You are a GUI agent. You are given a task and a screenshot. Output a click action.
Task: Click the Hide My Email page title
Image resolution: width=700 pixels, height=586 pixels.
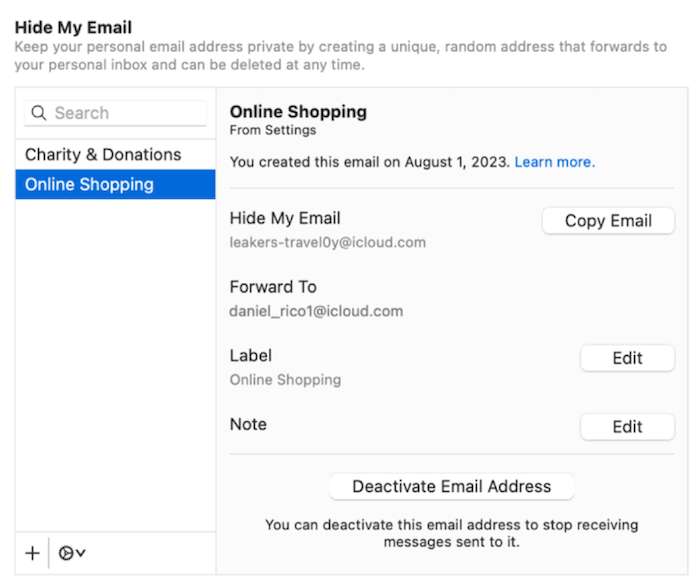click(73, 27)
